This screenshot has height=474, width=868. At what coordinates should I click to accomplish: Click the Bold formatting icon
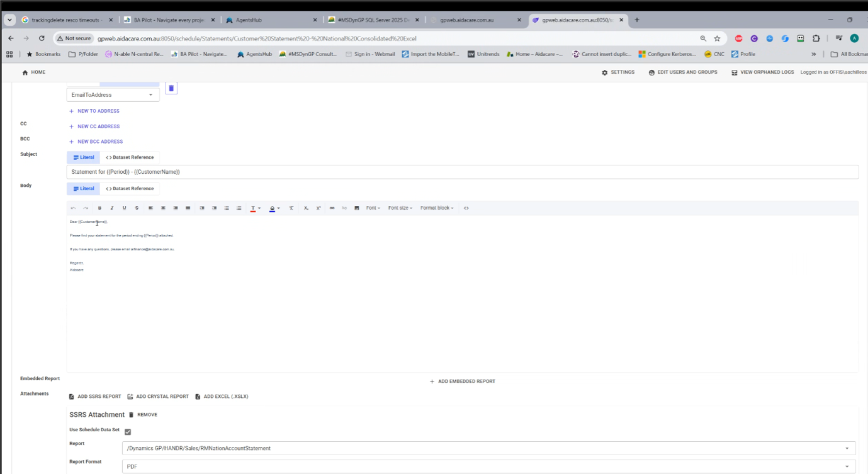click(99, 208)
